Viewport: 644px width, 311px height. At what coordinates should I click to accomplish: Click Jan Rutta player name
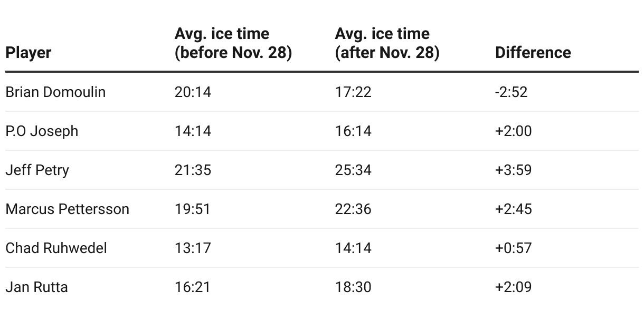click(x=37, y=287)
